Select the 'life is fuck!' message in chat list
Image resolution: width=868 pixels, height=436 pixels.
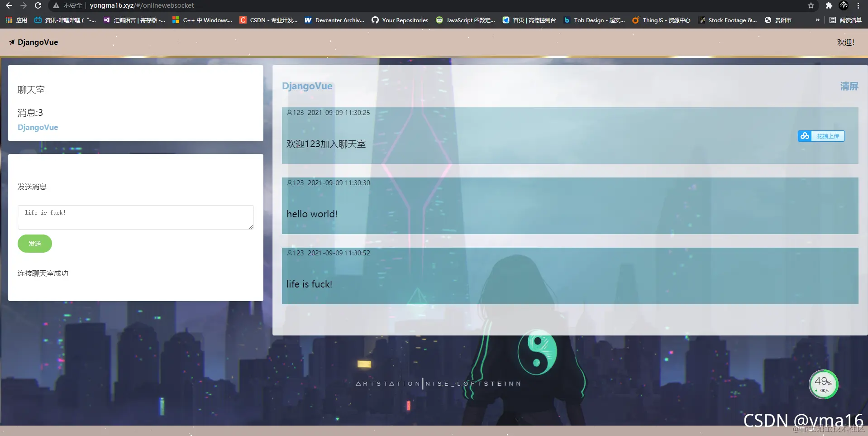(x=309, y=284)
